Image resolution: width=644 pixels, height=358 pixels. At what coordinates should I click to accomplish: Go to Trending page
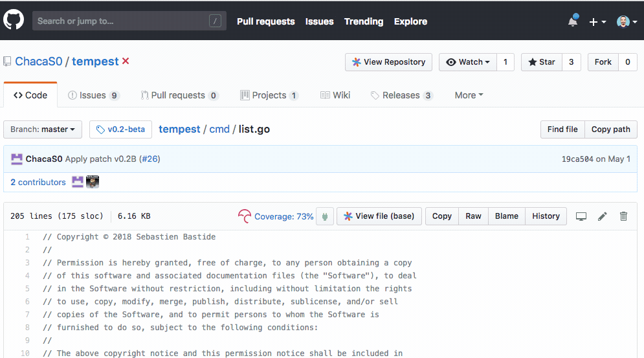click(x=364, y=21)
